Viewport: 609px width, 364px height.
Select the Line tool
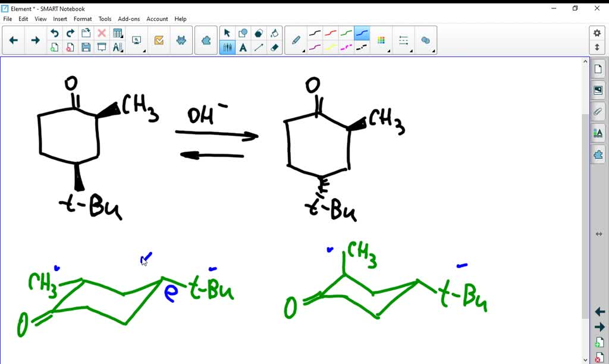coord(258,48)
